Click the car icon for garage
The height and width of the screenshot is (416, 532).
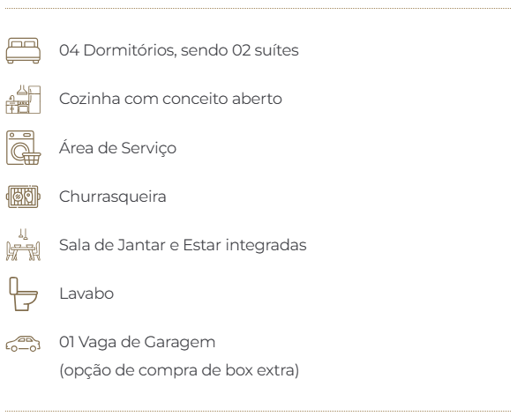21,342
